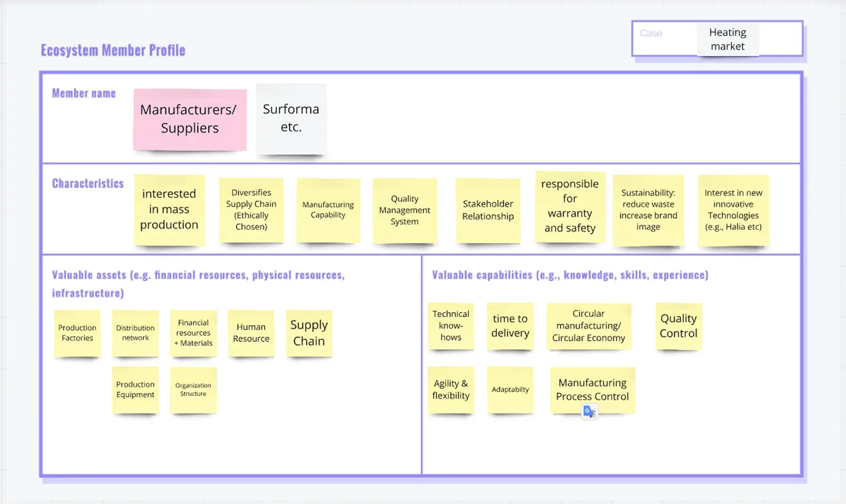Select the Organization Structure note
This screenshot has width=846, height=504.
click(x=193, y=389)
